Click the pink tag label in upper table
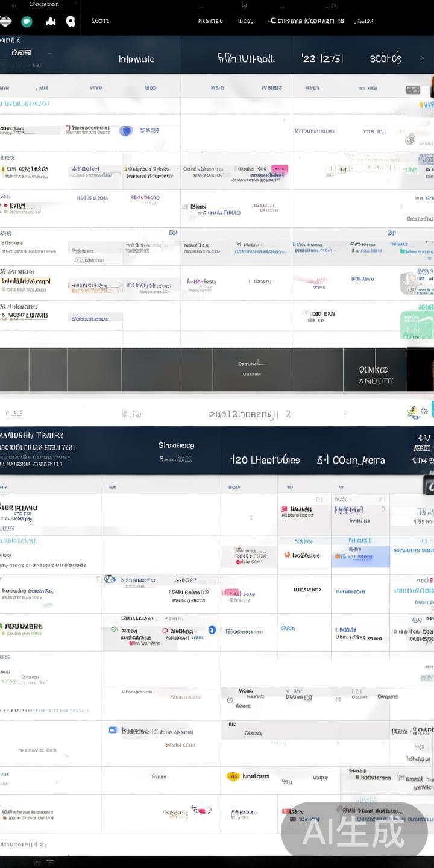434x868 pixels. coord(279,169)
